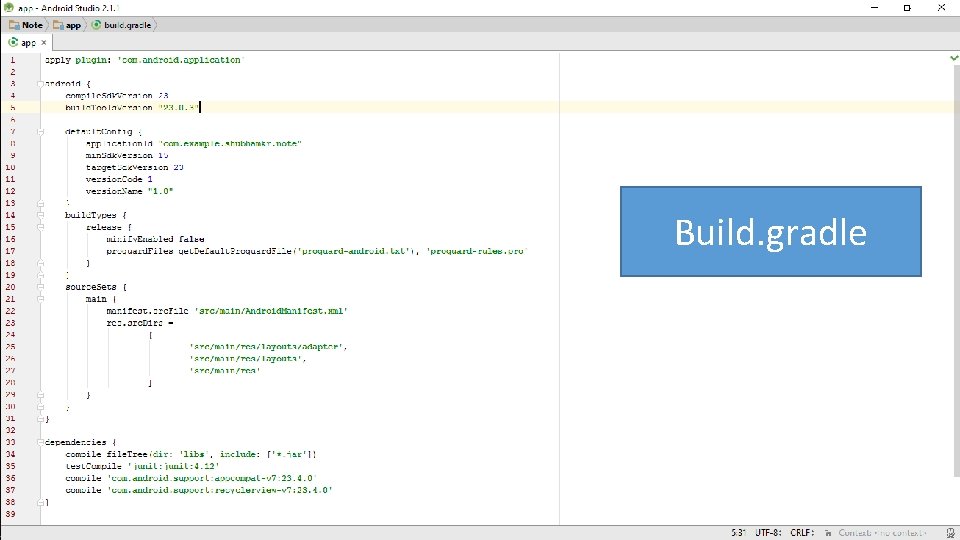Maximize the Android Studio window
The image size is (960, 540).
click(x=907, y=8)
